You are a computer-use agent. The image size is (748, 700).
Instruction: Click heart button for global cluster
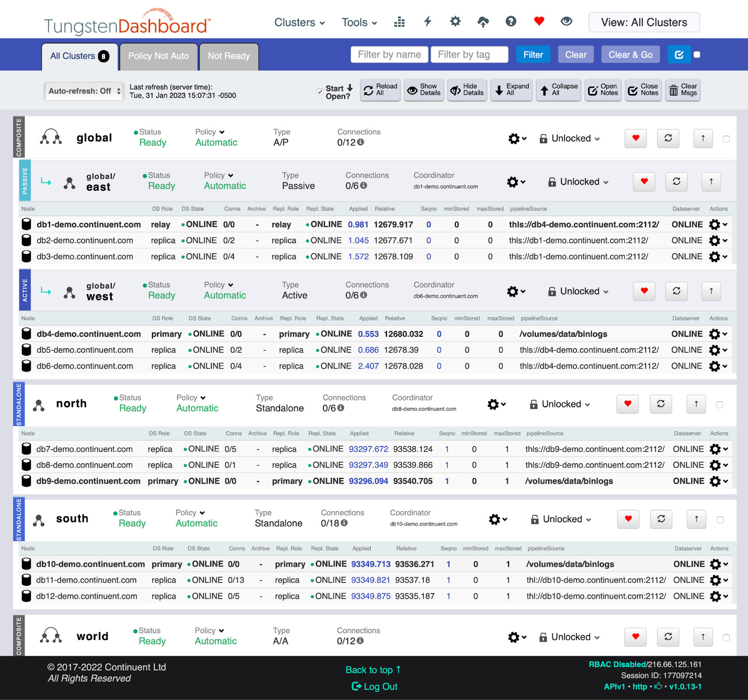[x=636, y=138]
